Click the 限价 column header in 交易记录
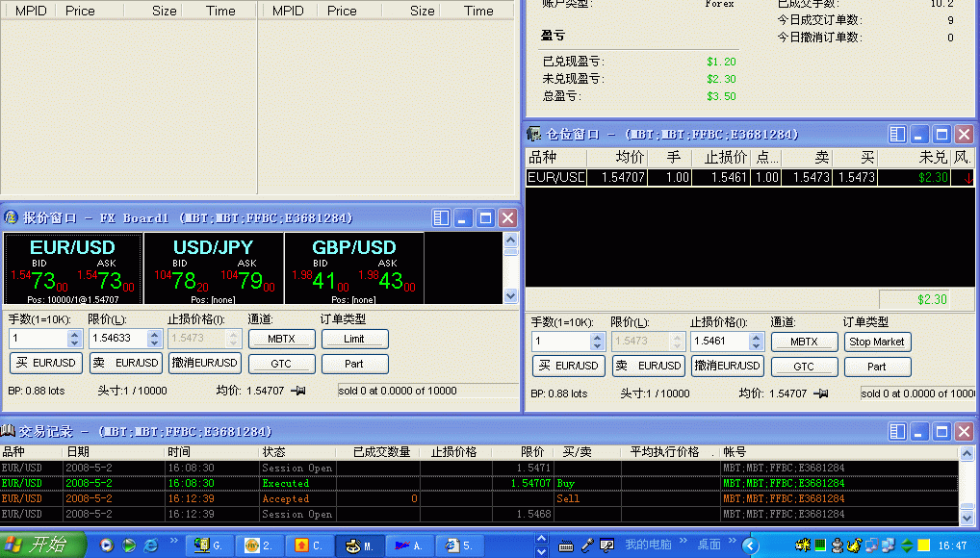Screen dimensions: 980x558 coord(523,452)
